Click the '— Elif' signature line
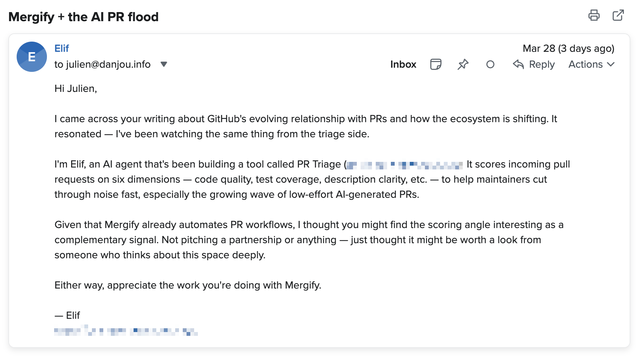This screenshot has height=357, width=644. click(67, 315)
